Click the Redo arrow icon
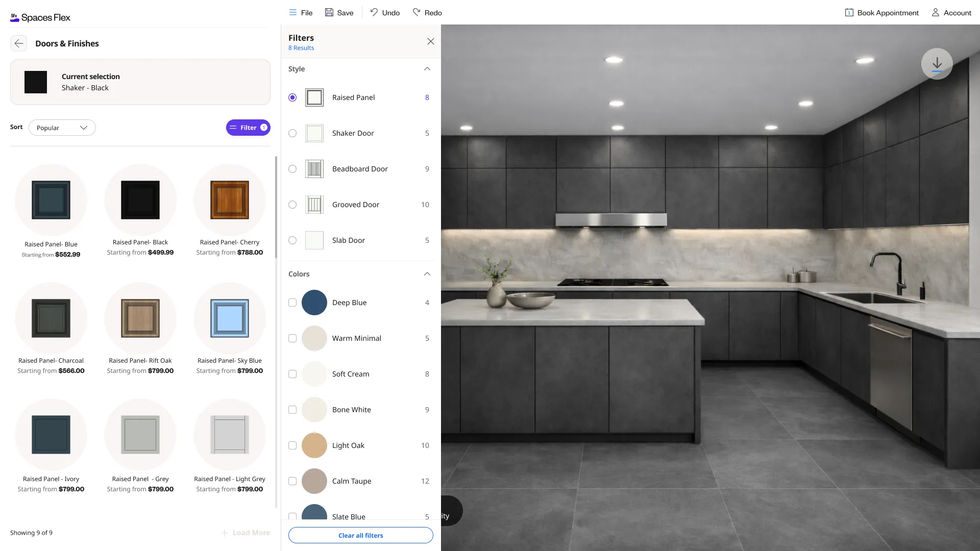Image resolution: width=980 pixels, height=551 pixels. click(416, 12)
